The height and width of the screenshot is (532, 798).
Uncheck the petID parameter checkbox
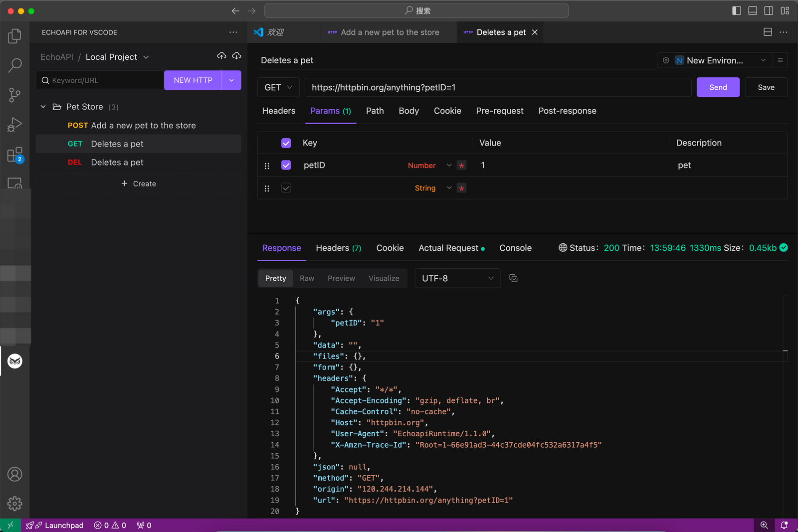tap(286, 165)
